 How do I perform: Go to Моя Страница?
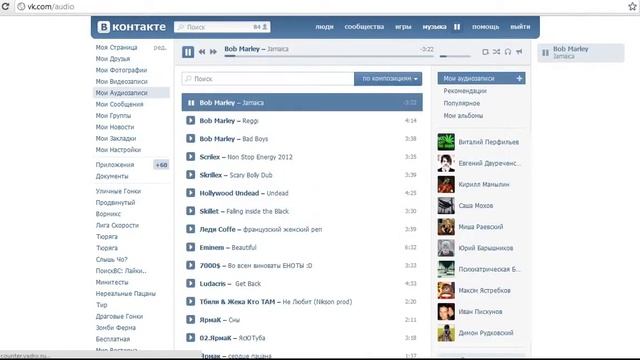(116, 47)
